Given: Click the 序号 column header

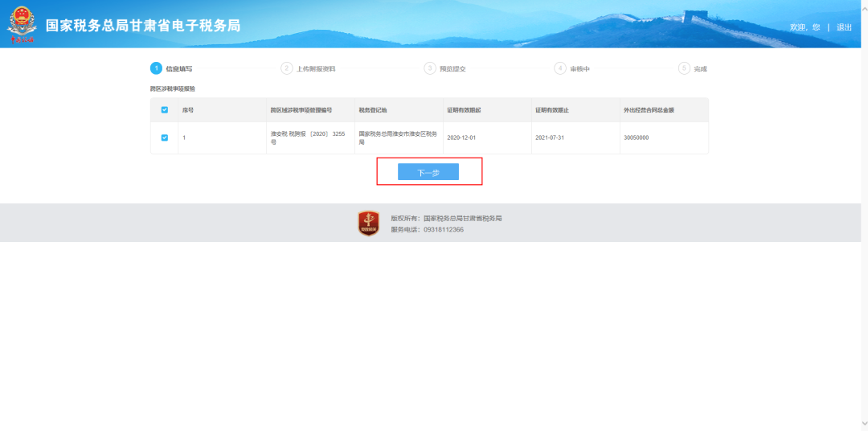Looking at the screenshot, I should click(188, 110).
